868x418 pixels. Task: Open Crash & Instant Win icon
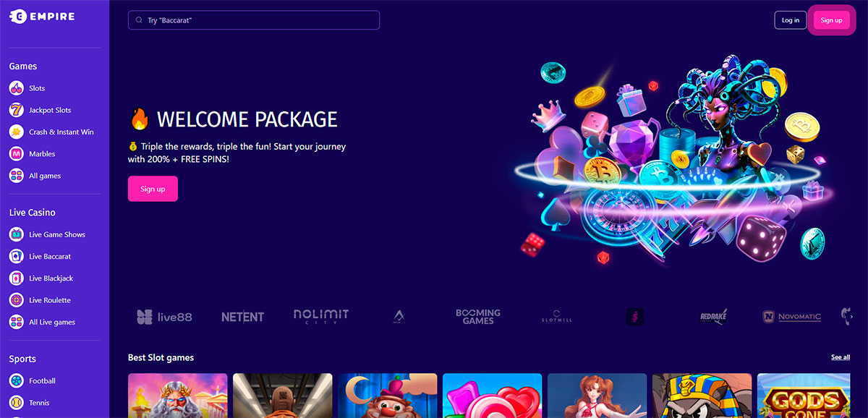pos(16,132)
